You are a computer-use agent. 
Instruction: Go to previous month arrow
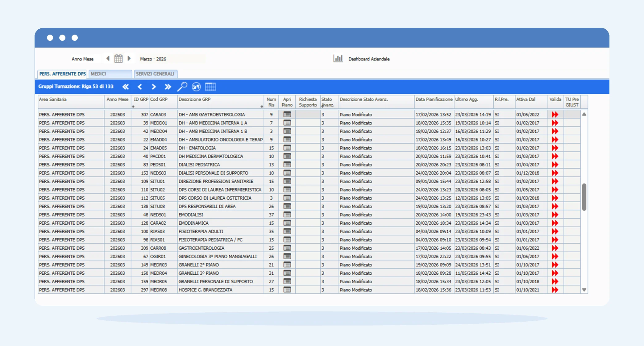[108, 58]
